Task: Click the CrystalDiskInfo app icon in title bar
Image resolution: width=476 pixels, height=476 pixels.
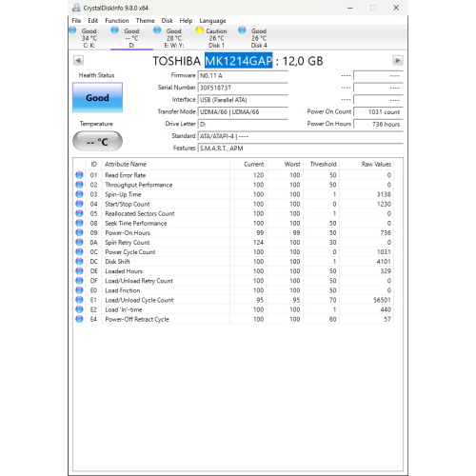Action: (x=76, y=8)
